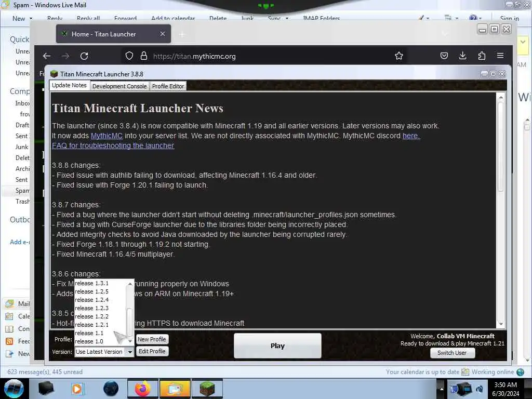The image size is (532, 399).
Task: Select Spam folder in Live Mail
Action: click(x=22, y=191)
